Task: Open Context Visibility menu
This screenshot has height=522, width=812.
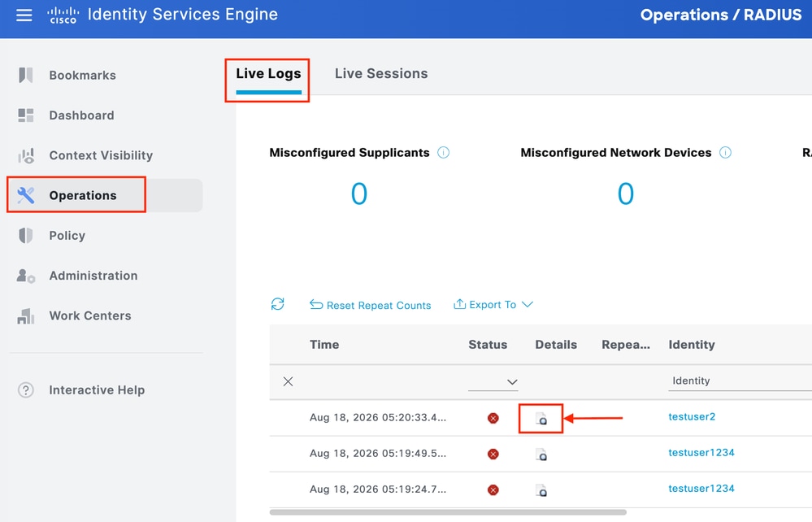Action: 101,155
